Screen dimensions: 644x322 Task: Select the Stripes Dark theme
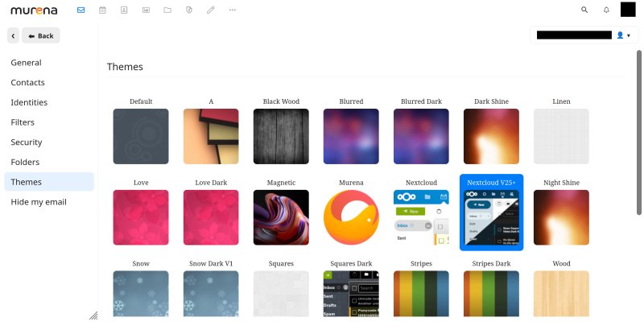tap(491, 294)
